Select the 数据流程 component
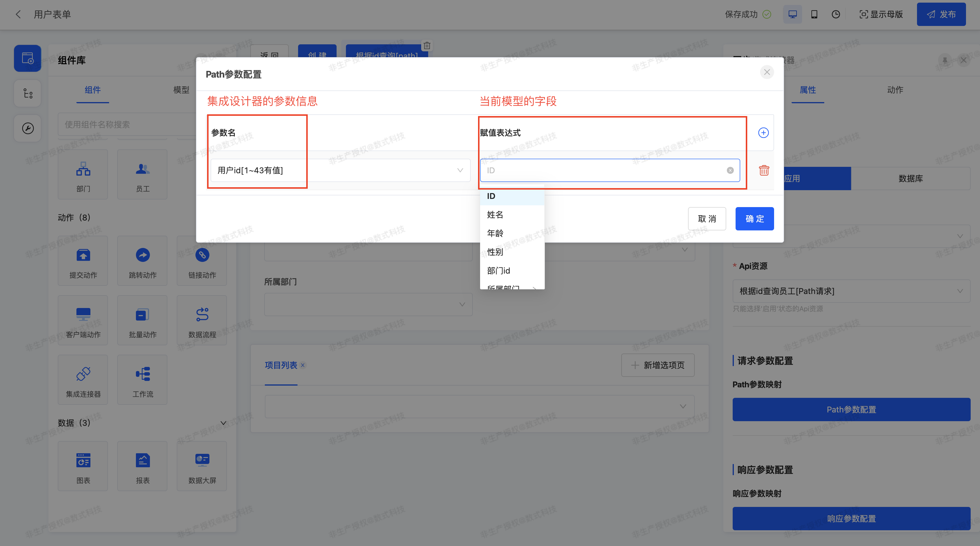980x546 pixels. pyautogui.click(x=202, y=320)
